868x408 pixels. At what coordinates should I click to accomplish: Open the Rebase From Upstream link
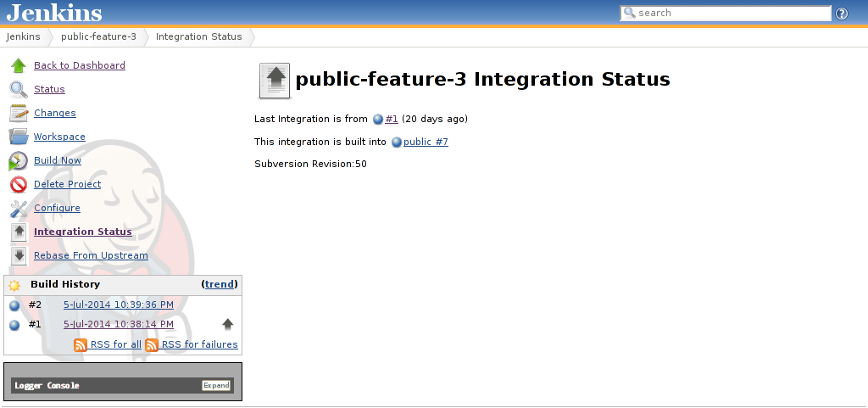tap(91, 256)
